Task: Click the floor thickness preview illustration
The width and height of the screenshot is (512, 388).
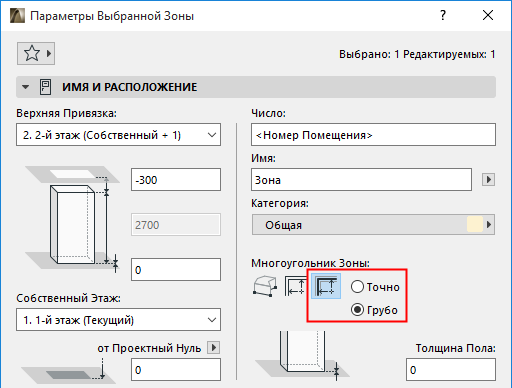Action: point(302,357)
